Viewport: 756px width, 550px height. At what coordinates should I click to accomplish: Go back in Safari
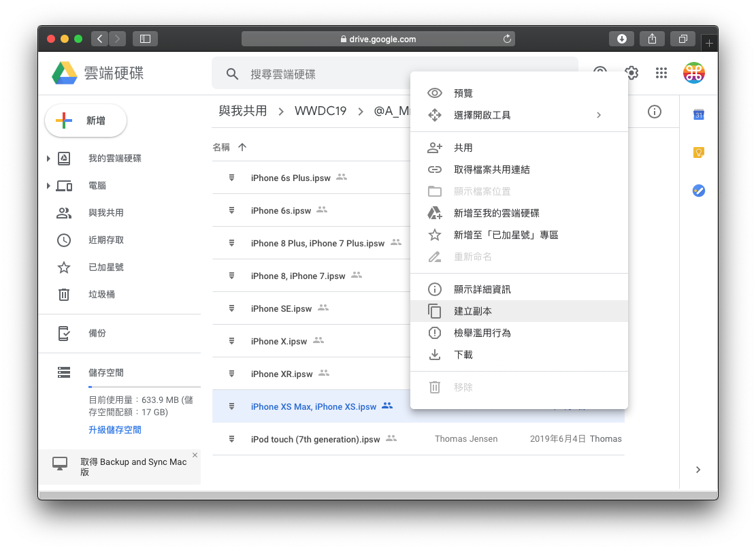pos(100,39)
